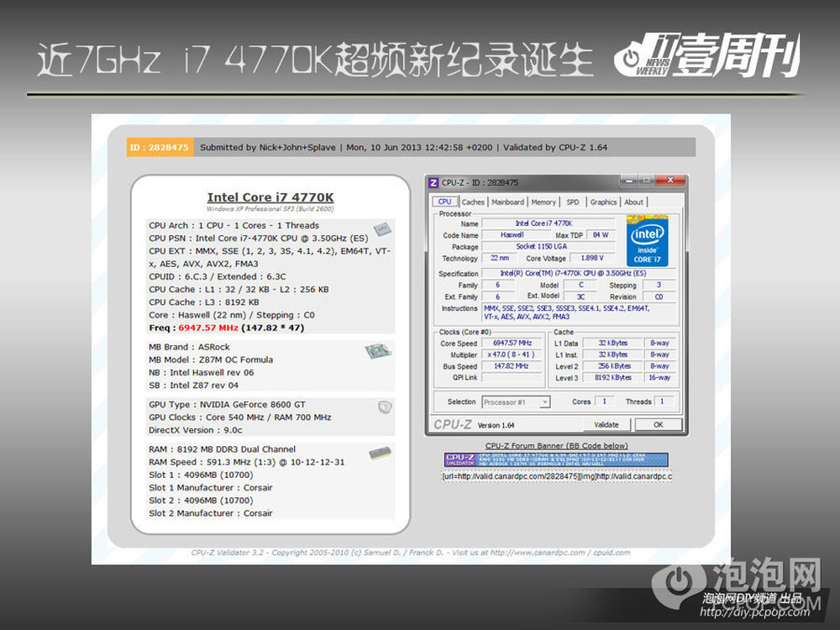The height and width of the screenshot is (630, 840).
Task: Click the MB Brand : ASRock line
Action: coord(189,347)
